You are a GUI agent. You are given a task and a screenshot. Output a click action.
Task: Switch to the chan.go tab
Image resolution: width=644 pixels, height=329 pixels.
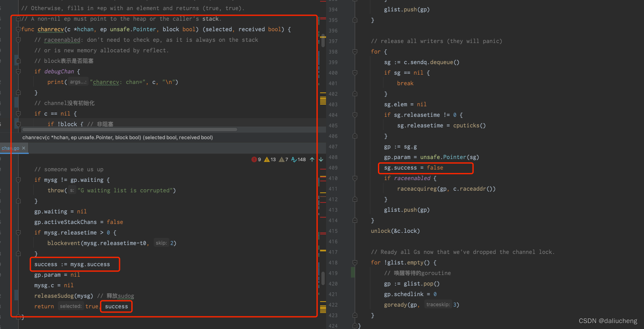point(11,148)
